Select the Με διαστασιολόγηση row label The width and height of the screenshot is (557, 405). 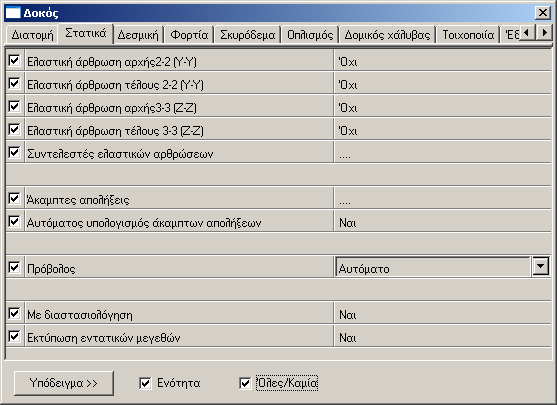(x=80, y=315)
